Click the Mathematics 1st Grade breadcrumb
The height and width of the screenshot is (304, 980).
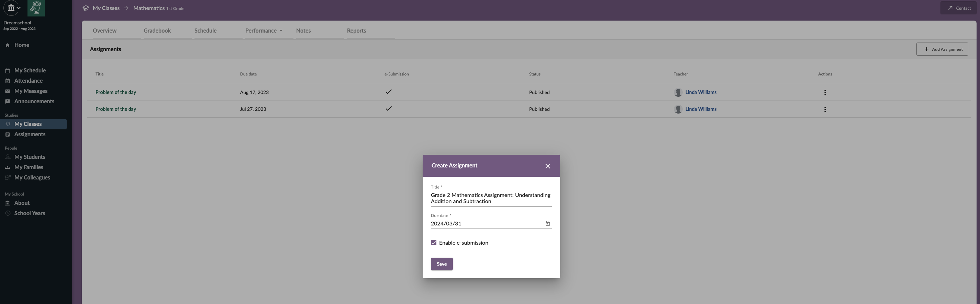(159, 8)
